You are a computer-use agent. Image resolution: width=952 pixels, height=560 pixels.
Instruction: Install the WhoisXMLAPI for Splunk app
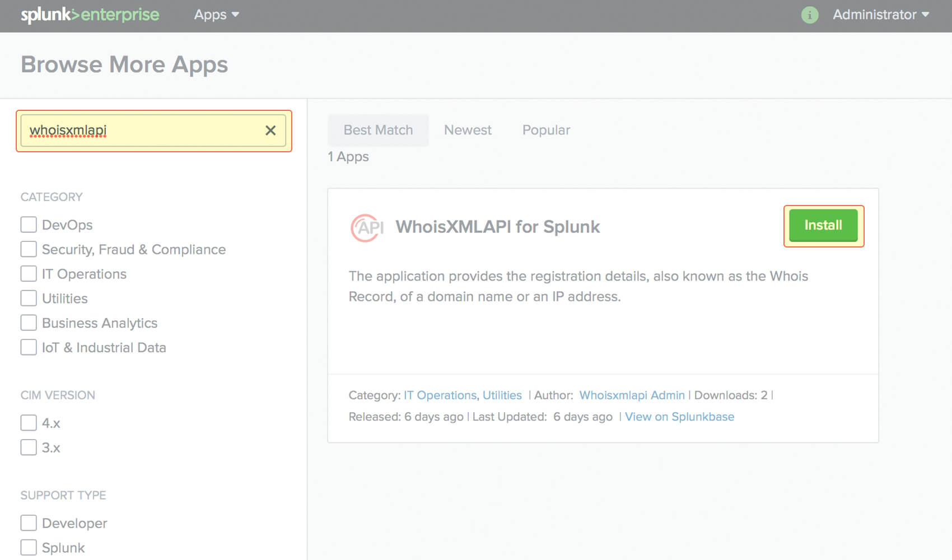tap(823, 225)
